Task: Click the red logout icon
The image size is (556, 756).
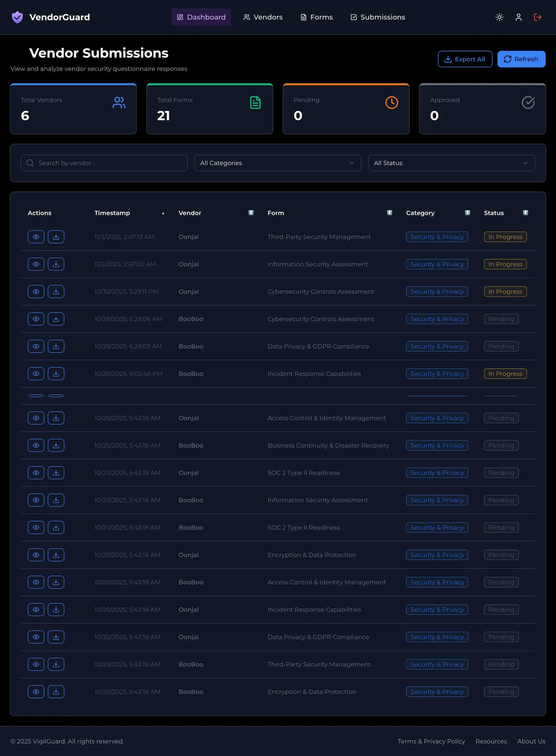Action: [538, 17]
